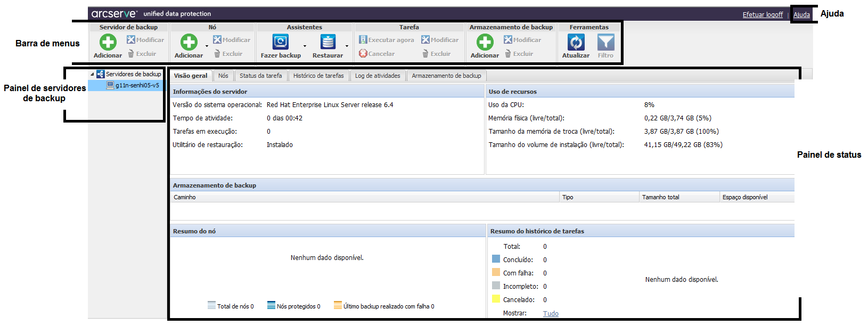
Task: Click the Tudo link next to Mostrar
Action: click(x=551, y=313)
